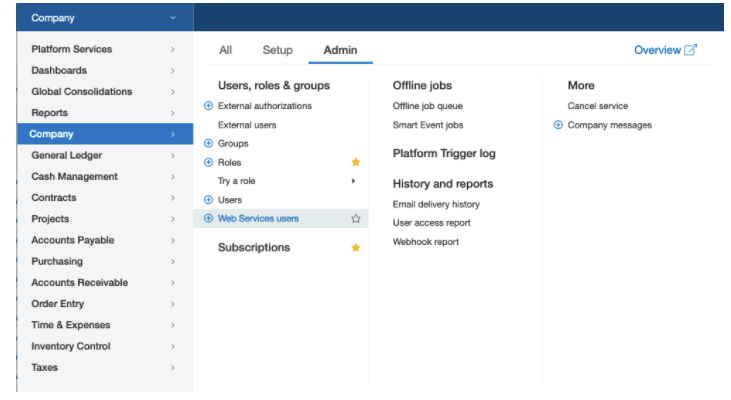The height and width of the screenshot is (400, 731).
Task: Expand Cash Management chevron
Action: pos(172,177)
